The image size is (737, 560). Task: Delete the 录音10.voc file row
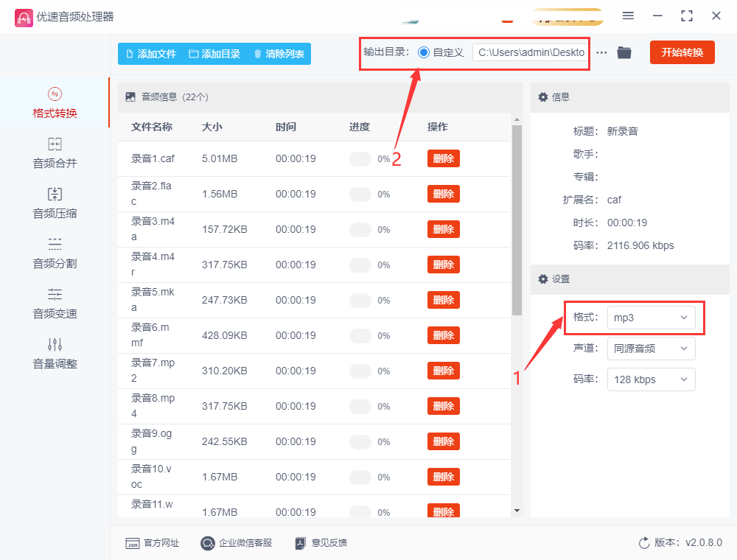(x=443, y=477)
